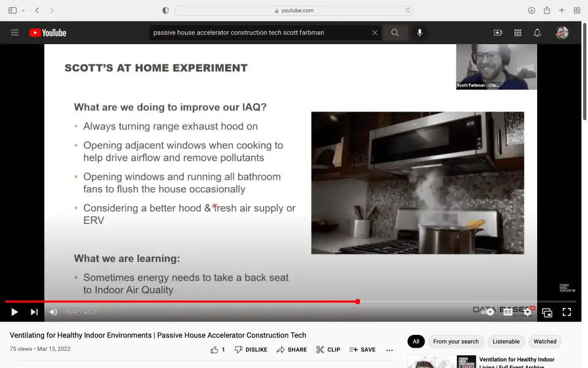Like the video with thumbs up

[215, 350]
